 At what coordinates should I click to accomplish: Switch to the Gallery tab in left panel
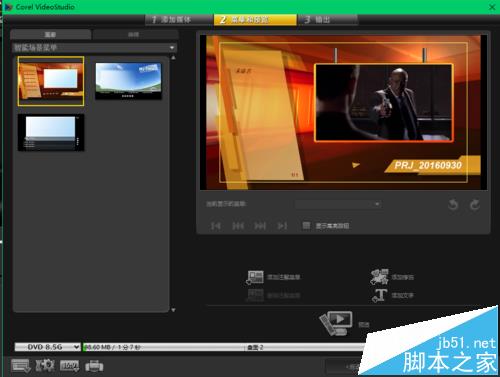[x=51, y=34]
